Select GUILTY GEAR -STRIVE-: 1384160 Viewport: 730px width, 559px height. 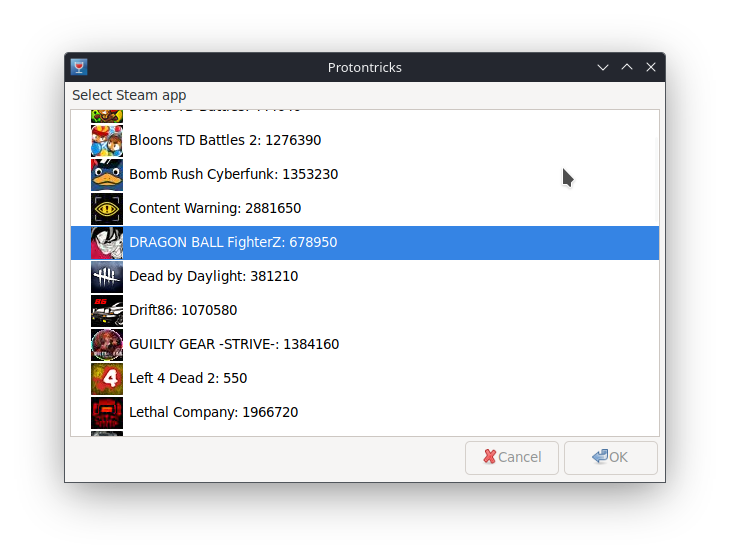tap(365, 344)
